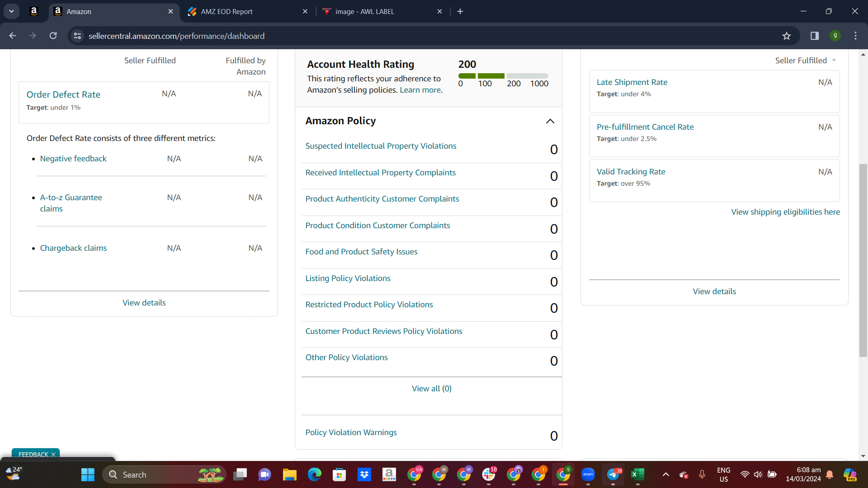This screenshot has width=868, height=488.
Task: Open the Amazon app in taskbar
Action: (x=389, y=474)
